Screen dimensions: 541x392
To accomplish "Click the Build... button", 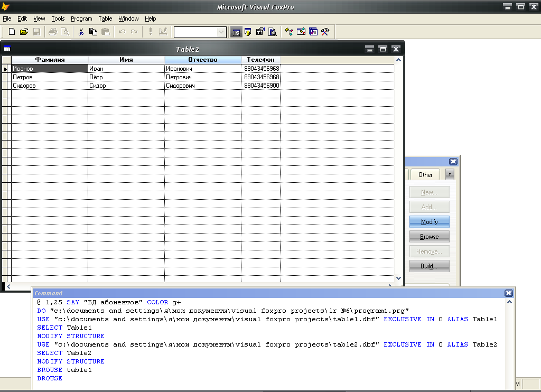I will (x=429, y=266).
